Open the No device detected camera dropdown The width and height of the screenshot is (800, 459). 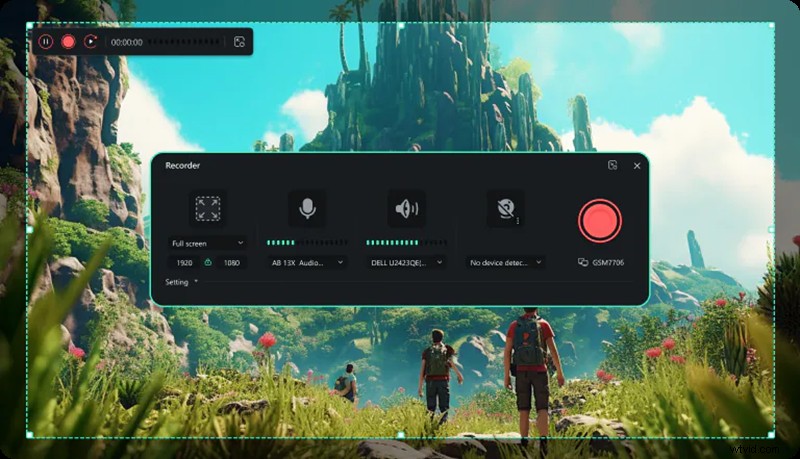(x=506, y=262)
